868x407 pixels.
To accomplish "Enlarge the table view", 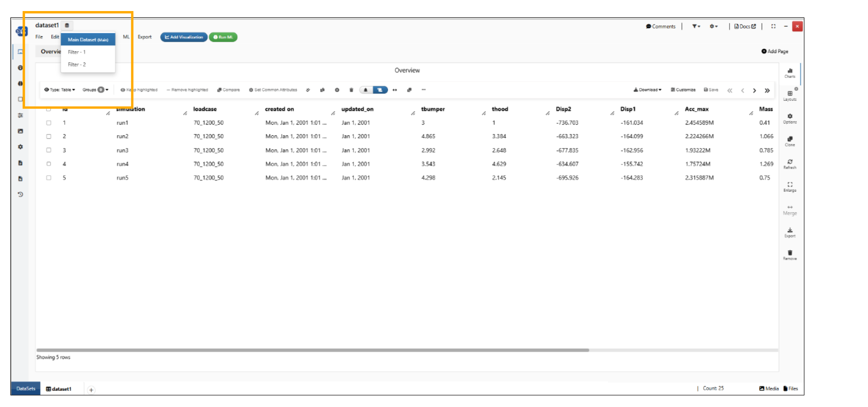I will click(790, 186).
